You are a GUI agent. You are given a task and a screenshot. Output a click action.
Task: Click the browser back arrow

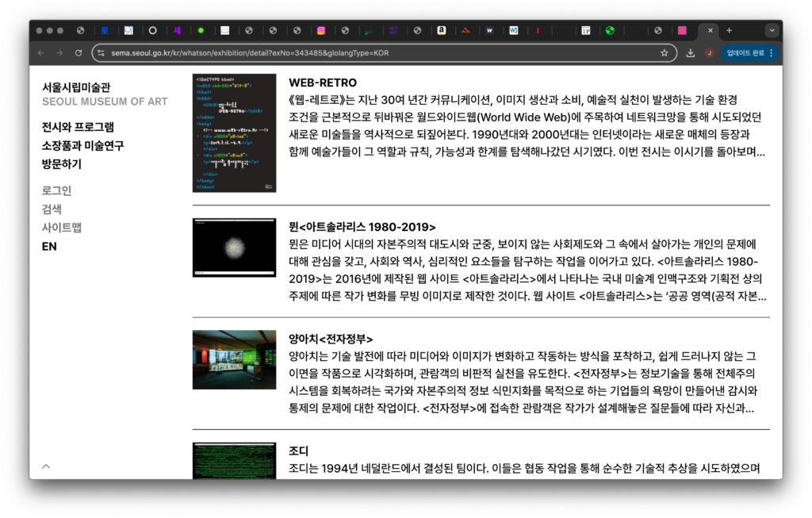[x=40, y=53]
